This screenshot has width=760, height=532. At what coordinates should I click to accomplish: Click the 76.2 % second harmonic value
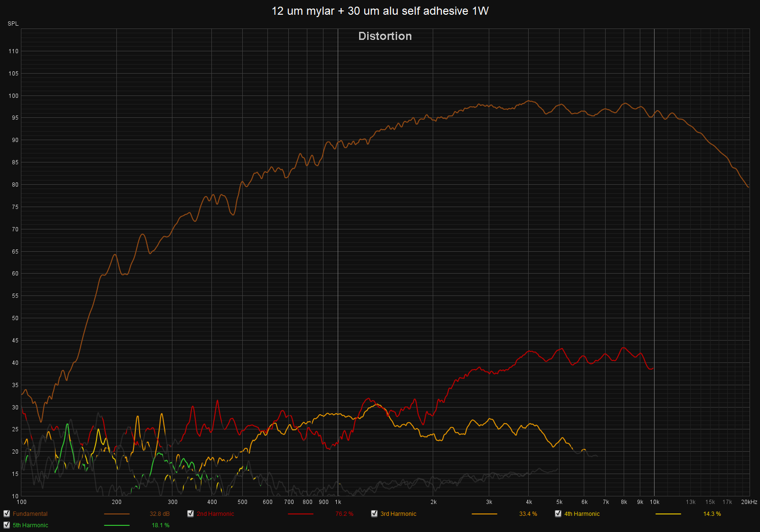[x=344, y=514]
